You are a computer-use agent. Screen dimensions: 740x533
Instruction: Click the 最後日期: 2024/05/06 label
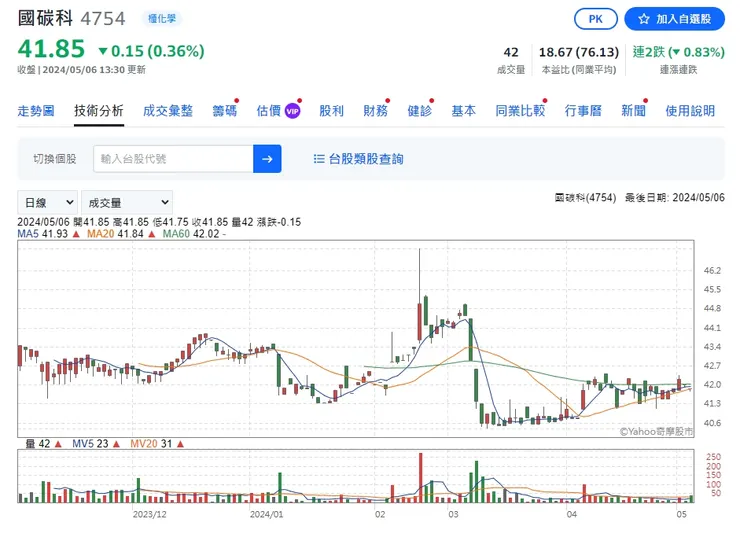675,198
